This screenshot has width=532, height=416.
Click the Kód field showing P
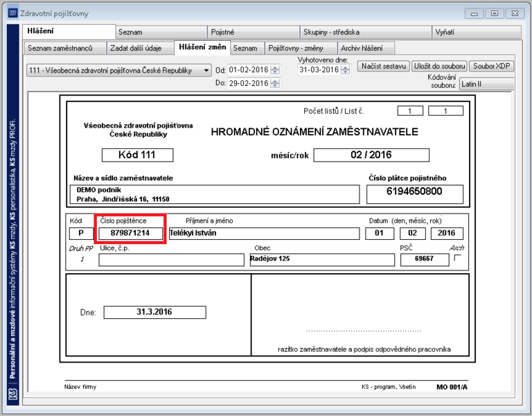click(81, 233)
